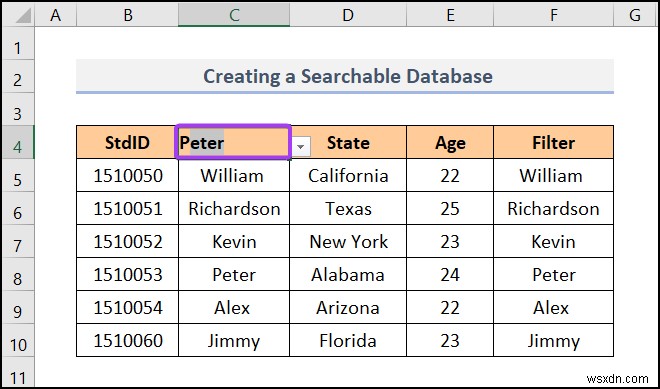Select Jimmy in the name column
This screenshot has width=660, height=389.
[x=234, y=340]
